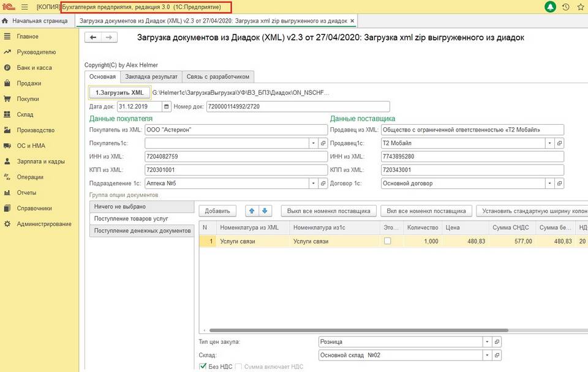Viewport: 588px width, 372px height.
Task: Open the Продавец1с reference form
Action: [559, 143]
